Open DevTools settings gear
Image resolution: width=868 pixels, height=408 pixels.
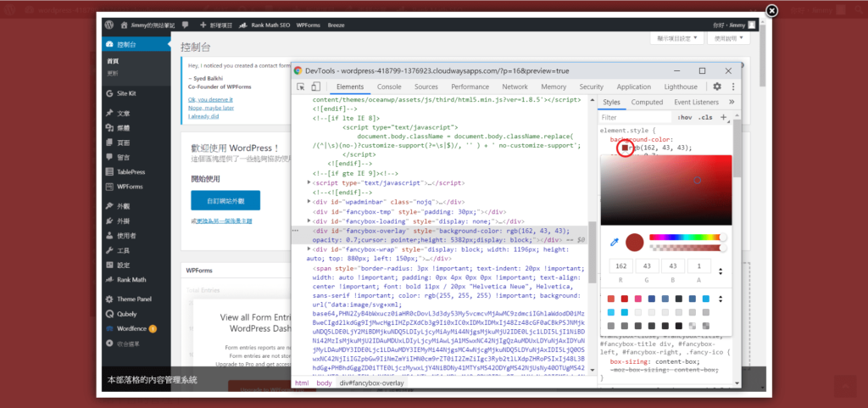pyautogui.click(x=717, y=87)
